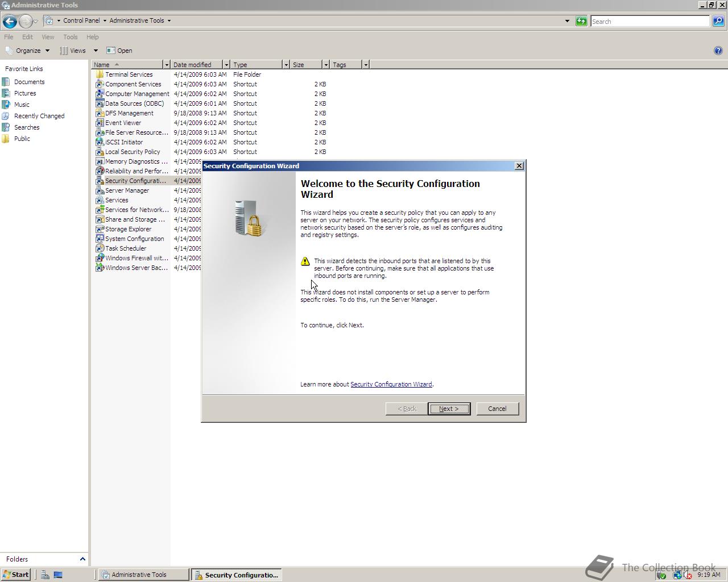Expand the Views dropdown arrow
This screenshot has height=582, width=728.
tap(96, 51)
